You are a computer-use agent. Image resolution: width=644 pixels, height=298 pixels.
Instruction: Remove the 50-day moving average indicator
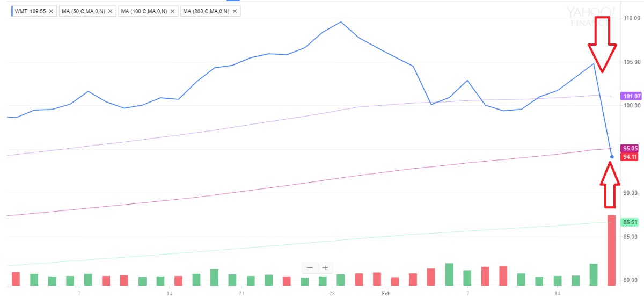(x=110, y=11)
